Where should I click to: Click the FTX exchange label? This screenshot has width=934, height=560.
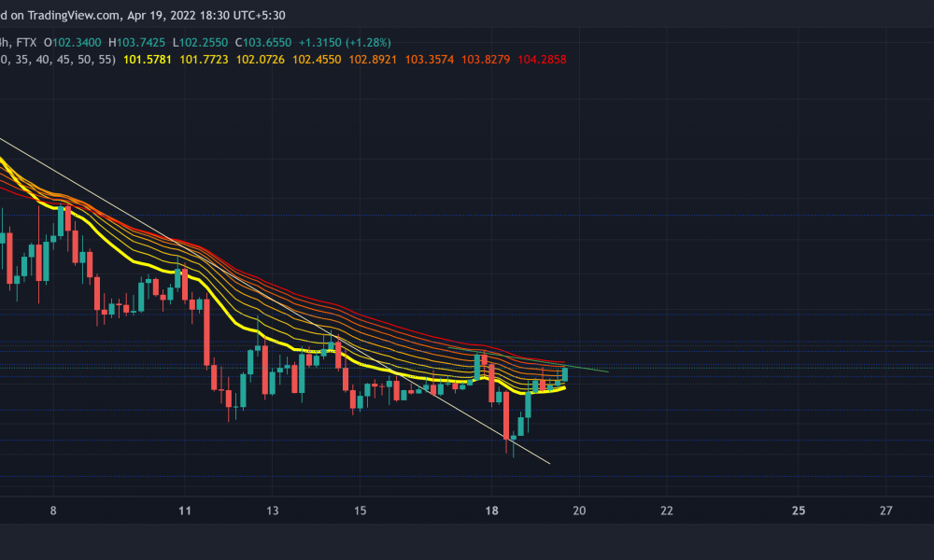coord(26,43)
